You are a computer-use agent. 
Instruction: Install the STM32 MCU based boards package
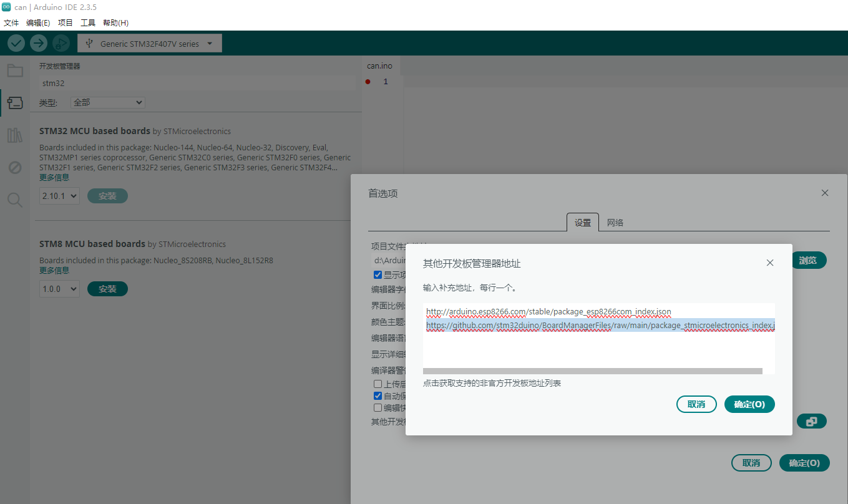(x=107, y=196)
